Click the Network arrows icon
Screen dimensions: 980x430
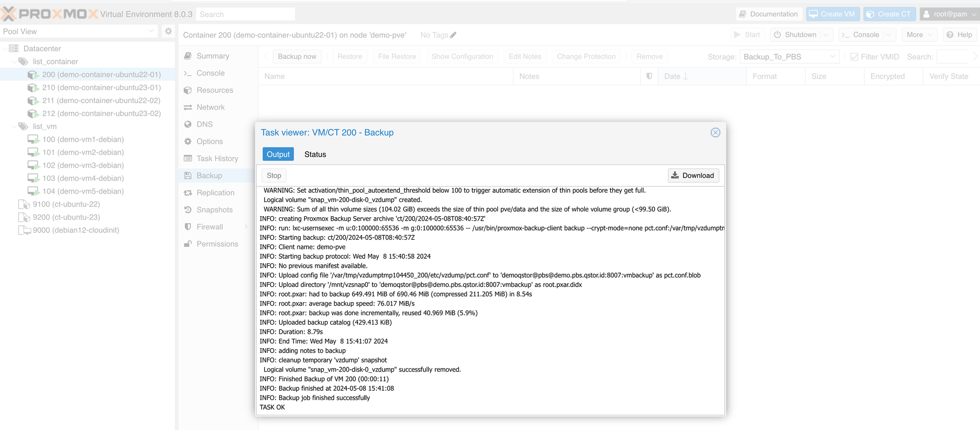(x=188, y=107)
